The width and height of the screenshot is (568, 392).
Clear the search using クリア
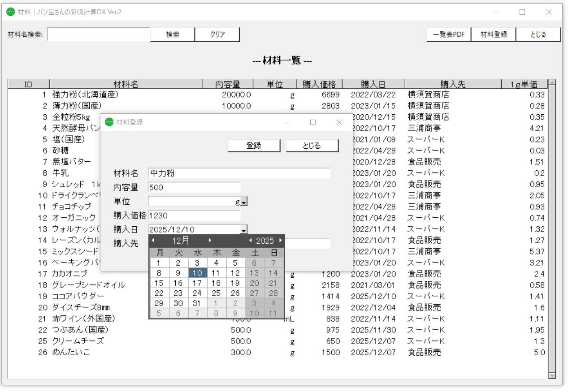click(217, 34)
